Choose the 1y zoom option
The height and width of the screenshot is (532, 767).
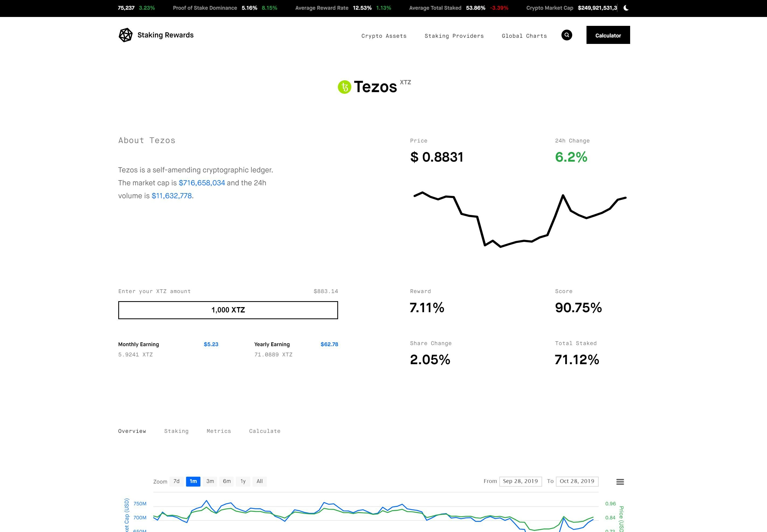pos(243,481)
